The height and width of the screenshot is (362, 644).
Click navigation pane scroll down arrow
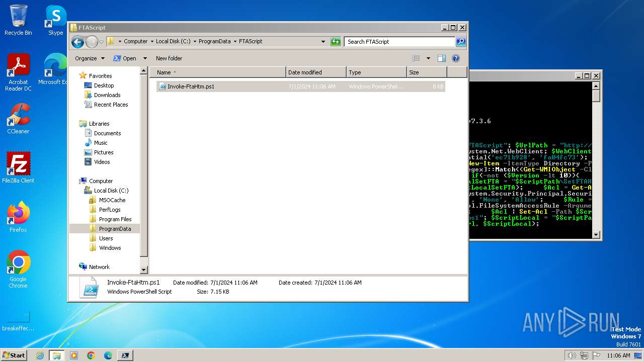click(x=144, y=270)
